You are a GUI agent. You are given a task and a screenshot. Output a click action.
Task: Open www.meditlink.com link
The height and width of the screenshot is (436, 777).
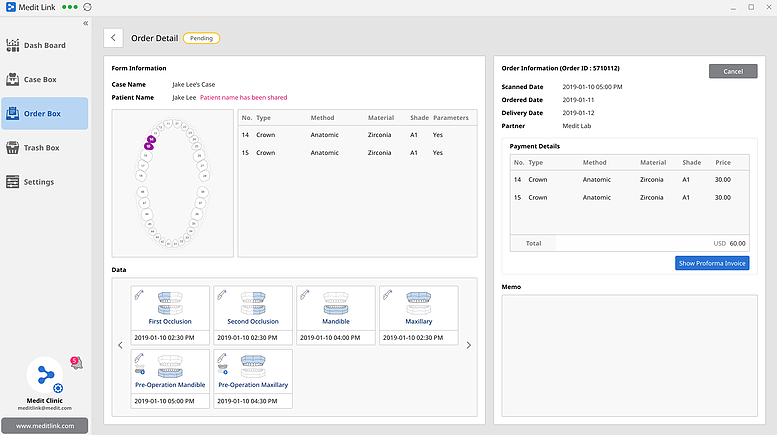(44, 425)
